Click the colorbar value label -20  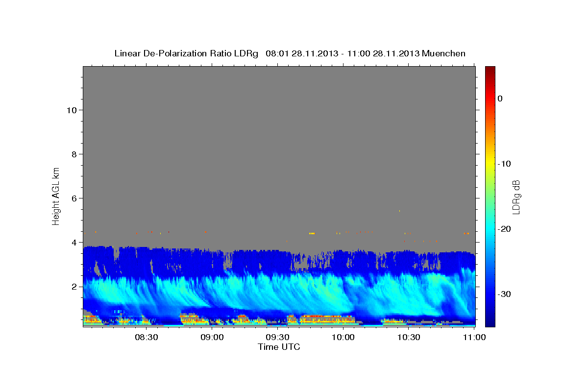pyautogui.click(x=504, y=229)
